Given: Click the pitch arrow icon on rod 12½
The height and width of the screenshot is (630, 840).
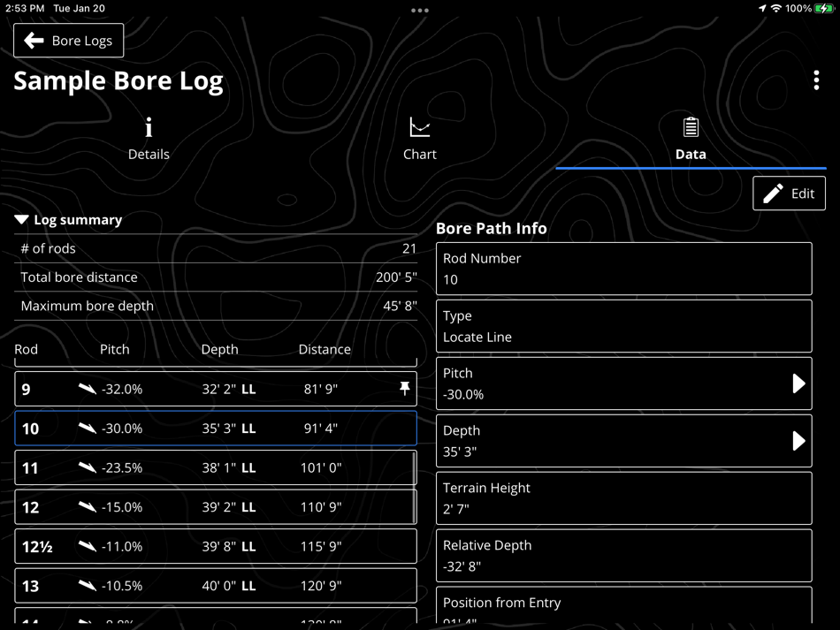Looking at the screenshot, I should point(88,546).
